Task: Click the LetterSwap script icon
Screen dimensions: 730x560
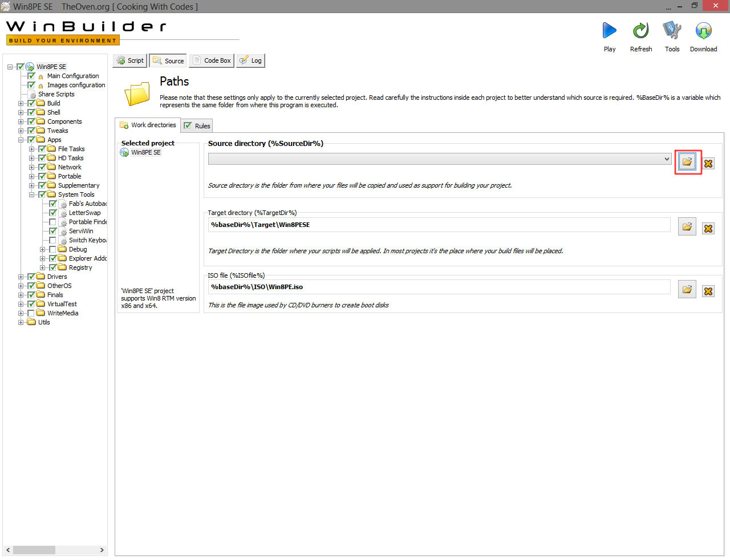Action: click(63, 213)
